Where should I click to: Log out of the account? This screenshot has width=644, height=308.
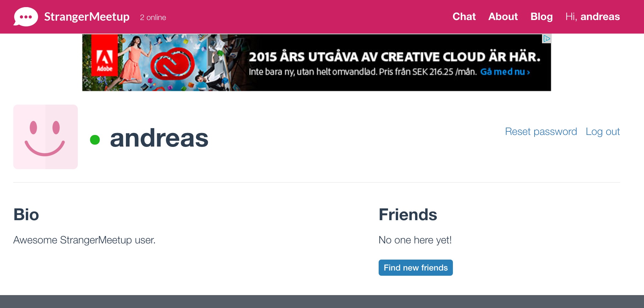point(602,131)
